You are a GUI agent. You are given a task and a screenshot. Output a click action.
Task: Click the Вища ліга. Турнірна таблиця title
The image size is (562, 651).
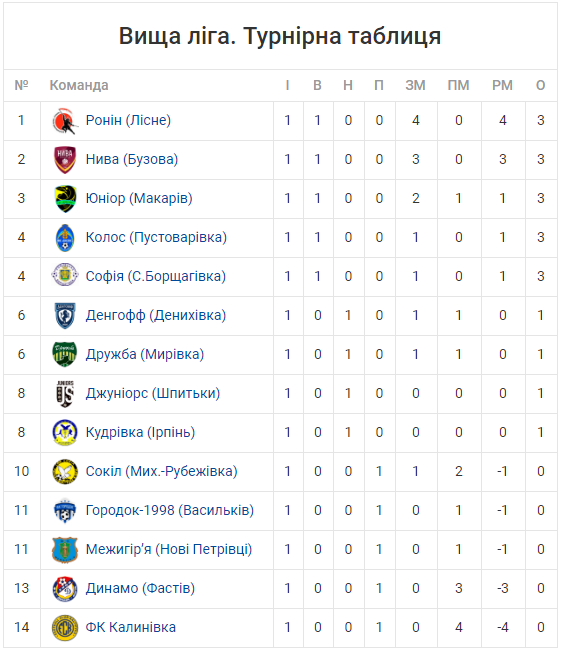[280, 36]
